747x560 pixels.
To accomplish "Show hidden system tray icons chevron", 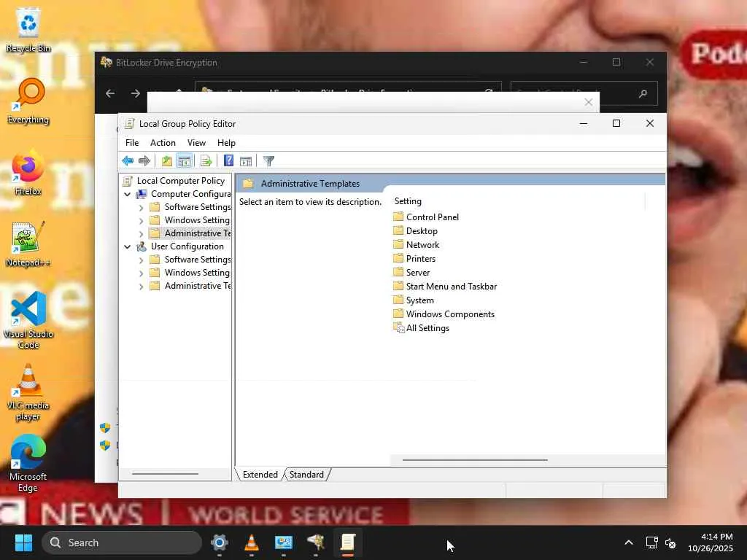I will click(x=629, y=542).
